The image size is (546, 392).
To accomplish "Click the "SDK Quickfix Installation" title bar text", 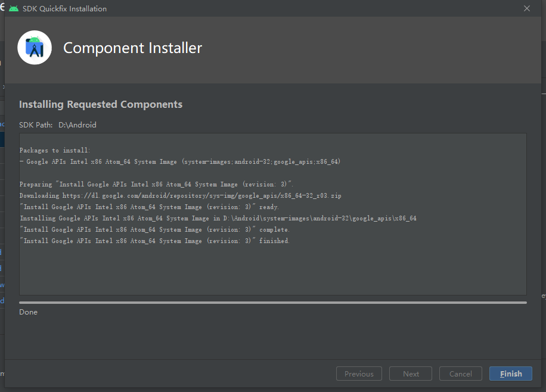I will click(64, 8).
